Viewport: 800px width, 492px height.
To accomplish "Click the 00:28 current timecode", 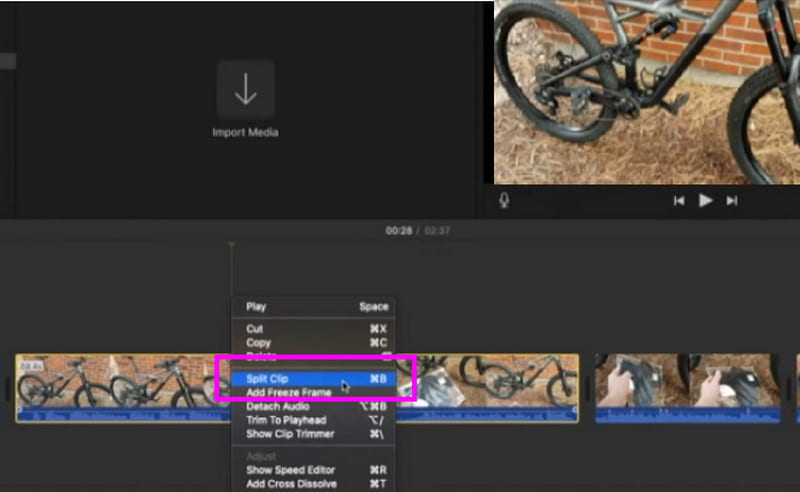I will [x=398, y=231].
